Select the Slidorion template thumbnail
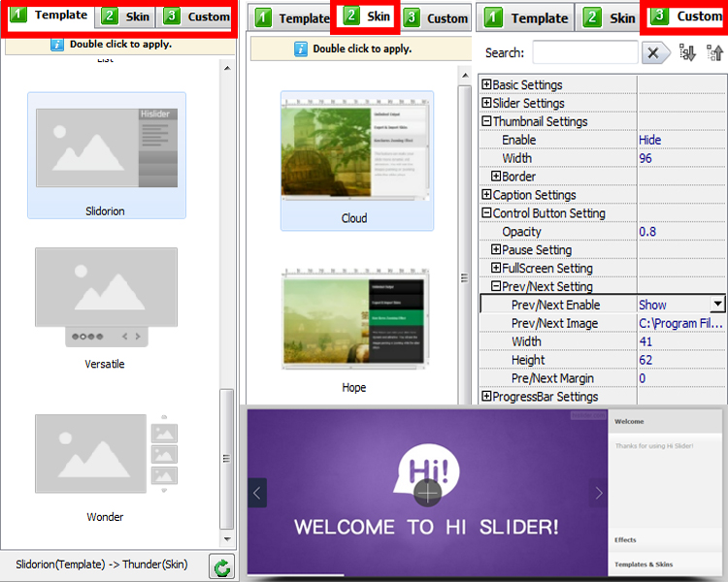 107,155
